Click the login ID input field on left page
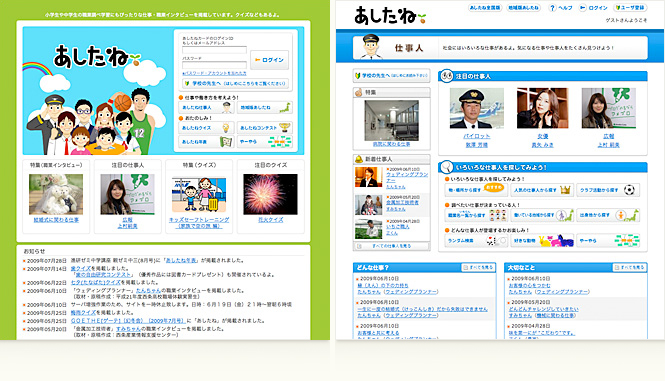This screenshot has height=381, width=665. 214,50
